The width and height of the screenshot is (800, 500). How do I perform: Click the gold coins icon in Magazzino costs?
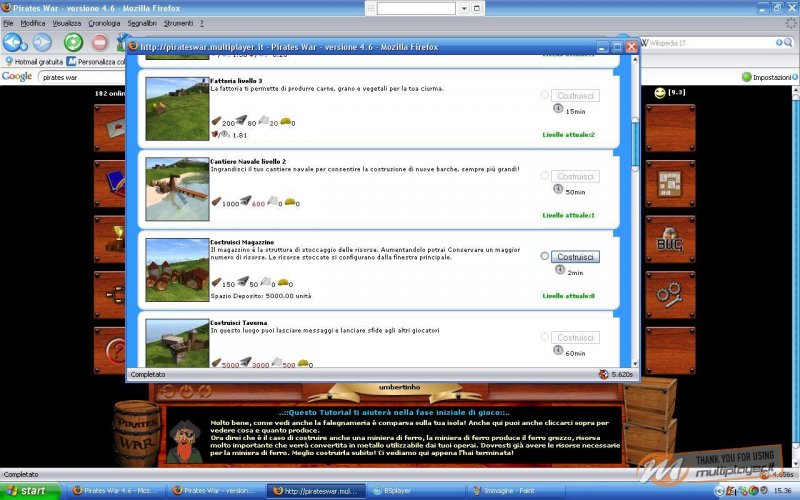tap(283, 281)
